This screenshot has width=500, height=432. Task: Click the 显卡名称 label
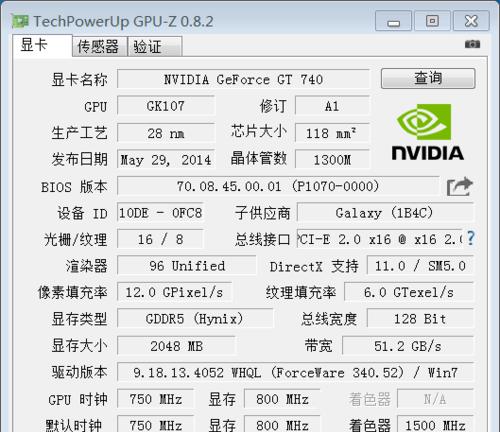(x=79, y=80)
